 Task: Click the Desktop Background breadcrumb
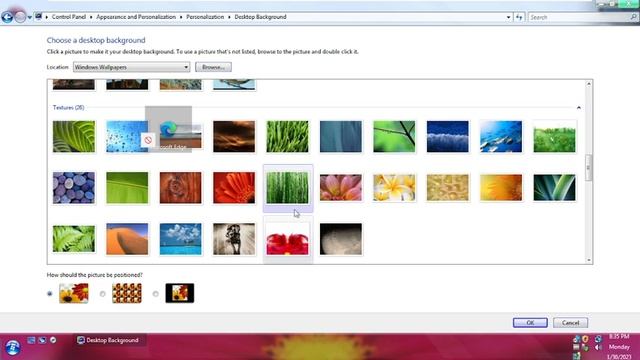point(260,17)
